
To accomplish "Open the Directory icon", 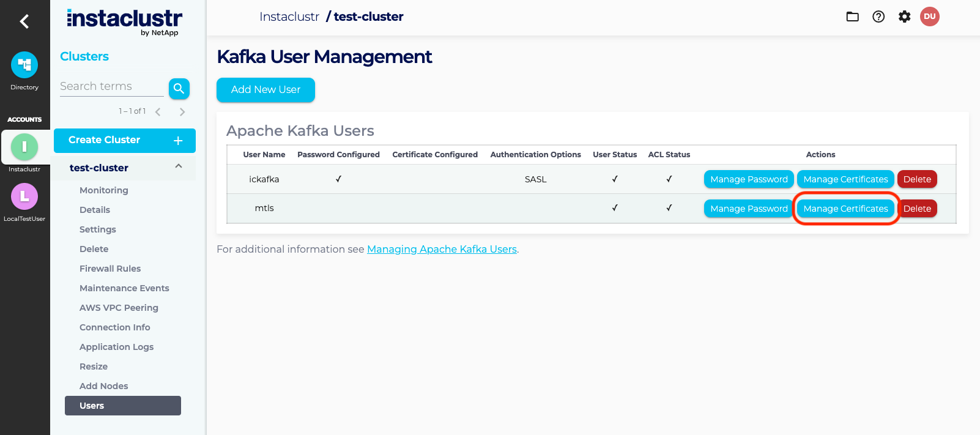I will pyautogui.click(x=24, y=65).
